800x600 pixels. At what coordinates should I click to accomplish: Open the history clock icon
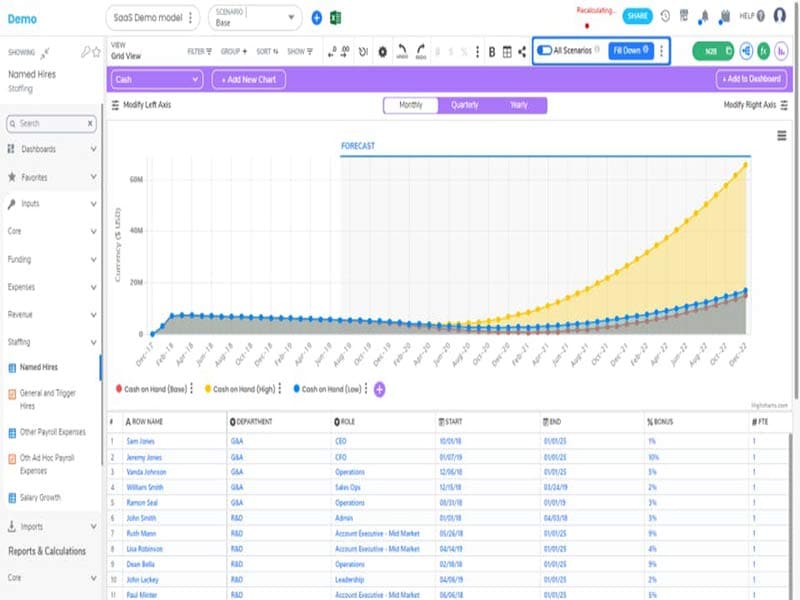coord(665,16)
